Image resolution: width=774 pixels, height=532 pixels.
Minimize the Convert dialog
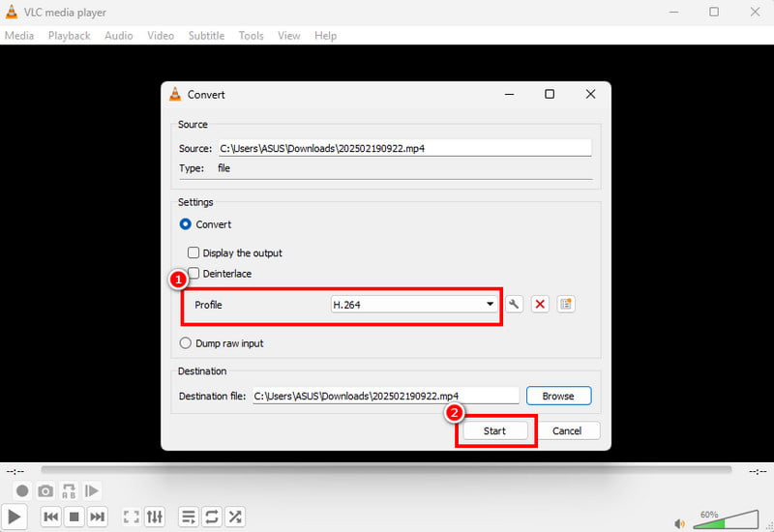(510, 94)
